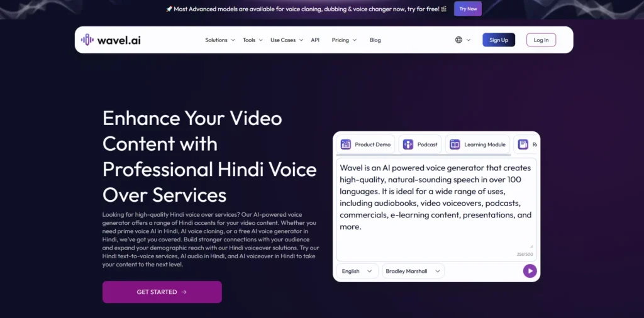Screen dimensions: 644x318
Task: Open the Bradley Marshall voice dropdown
Action: click(413, 271)
